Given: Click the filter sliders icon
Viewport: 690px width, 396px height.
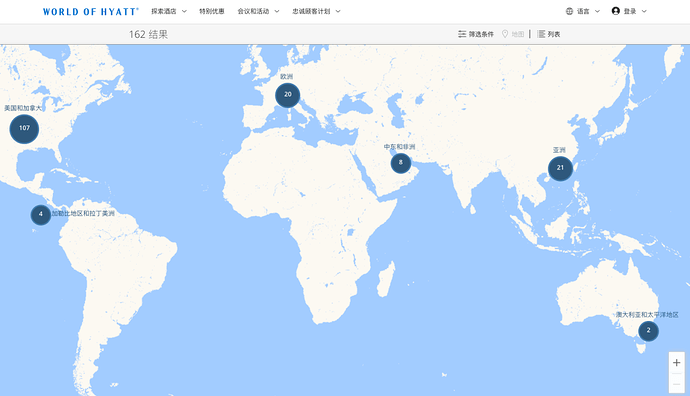Looking at the screenshot, I should coord(462,34).
